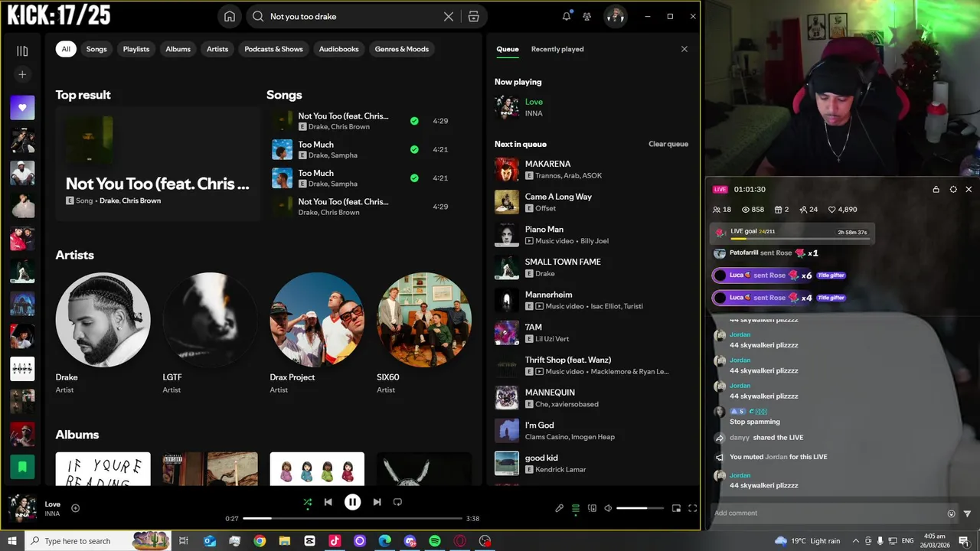980x551 pixels.
Task: Select the Podcasts & Shows filter chip
Action: 274,49
